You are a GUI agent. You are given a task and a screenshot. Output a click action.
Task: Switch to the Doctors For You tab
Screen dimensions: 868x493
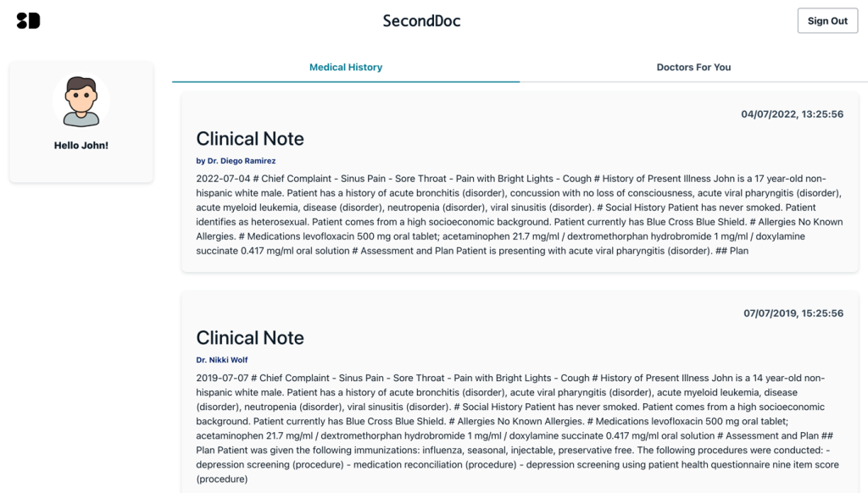pos(693,67)
